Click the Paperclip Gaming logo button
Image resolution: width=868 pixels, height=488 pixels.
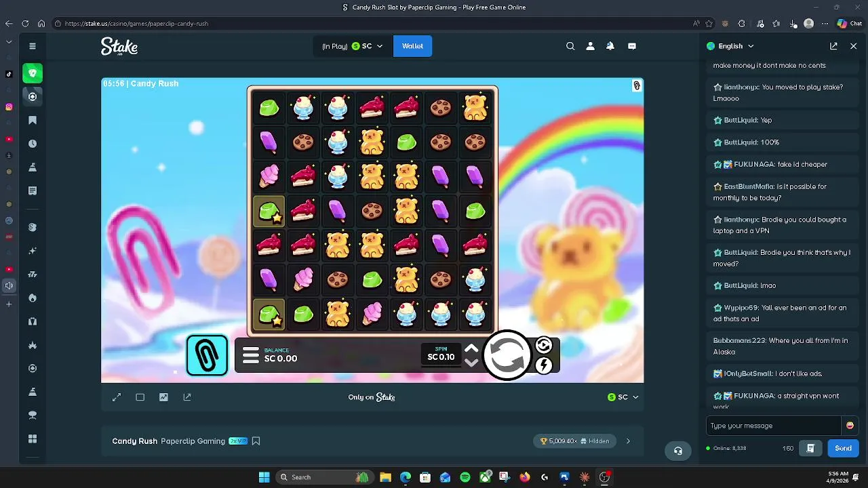pyautogui.click(x=207, y=355)
